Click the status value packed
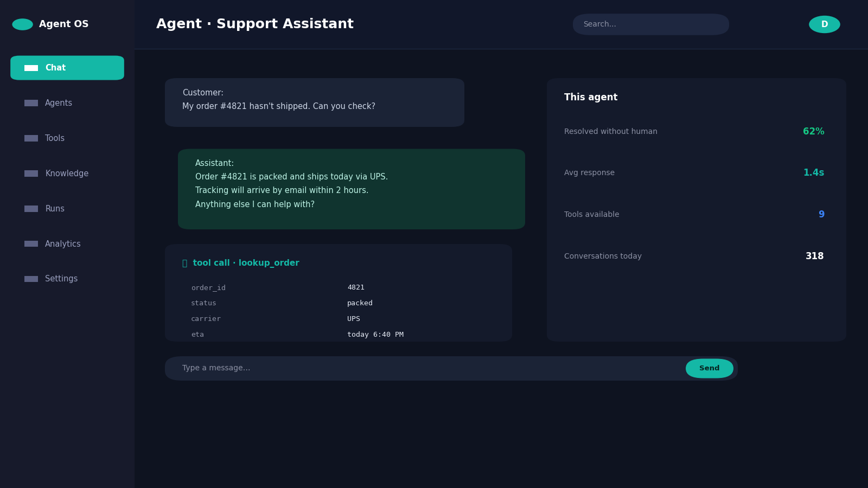Viewport: 868px width, 488px height. click(x=360, y=303)
